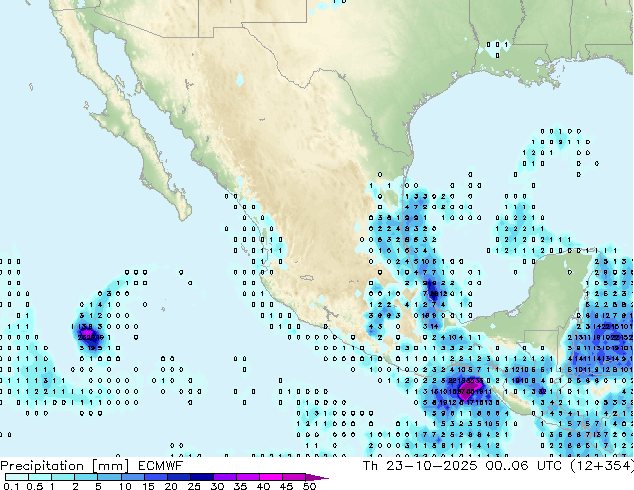Select the 35–40 mm legend color box
634x490 pixels.
pos(247,477)
